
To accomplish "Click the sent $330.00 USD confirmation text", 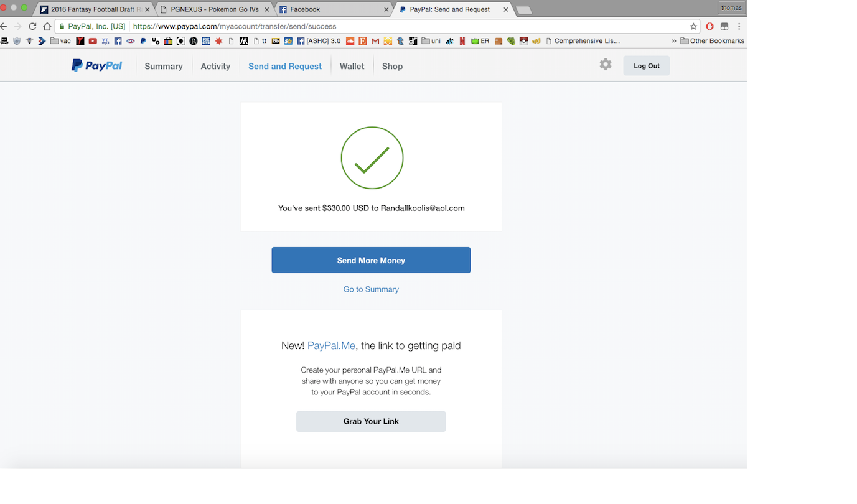I will 371,208.
